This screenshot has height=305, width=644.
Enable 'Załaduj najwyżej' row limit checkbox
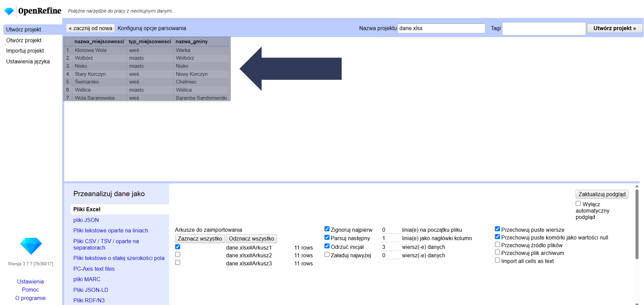coord(327,255)
